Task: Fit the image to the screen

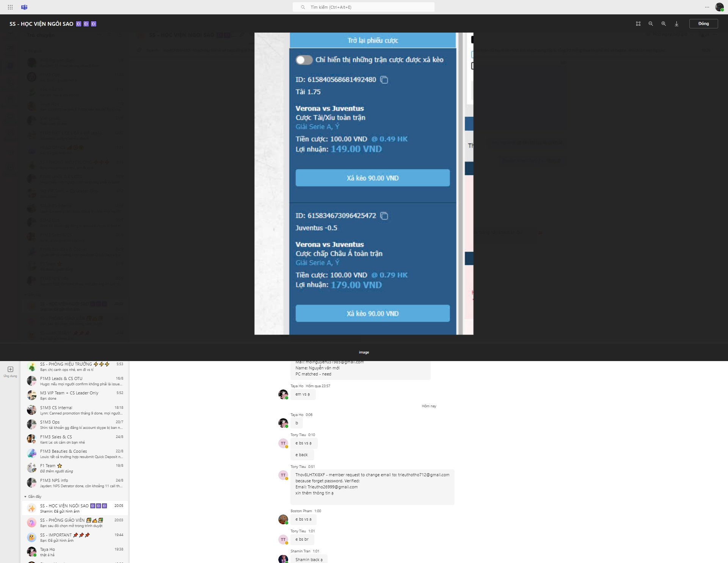Action: click(638, 23)
